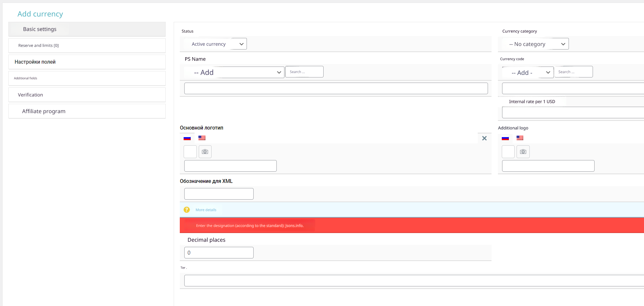Switch to Reserve and limits tab
Viewport: 644px width, 306px height.
(x=87, y=46)
